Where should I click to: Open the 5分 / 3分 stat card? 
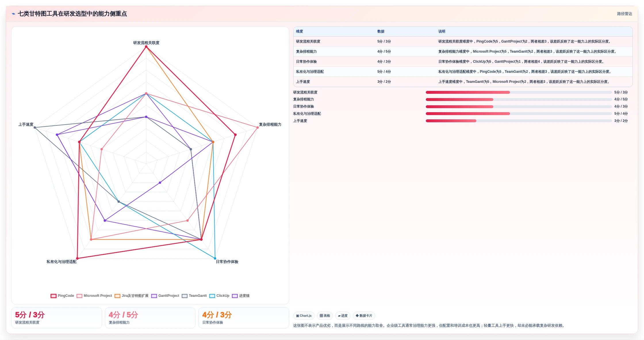tap(57, 318)
